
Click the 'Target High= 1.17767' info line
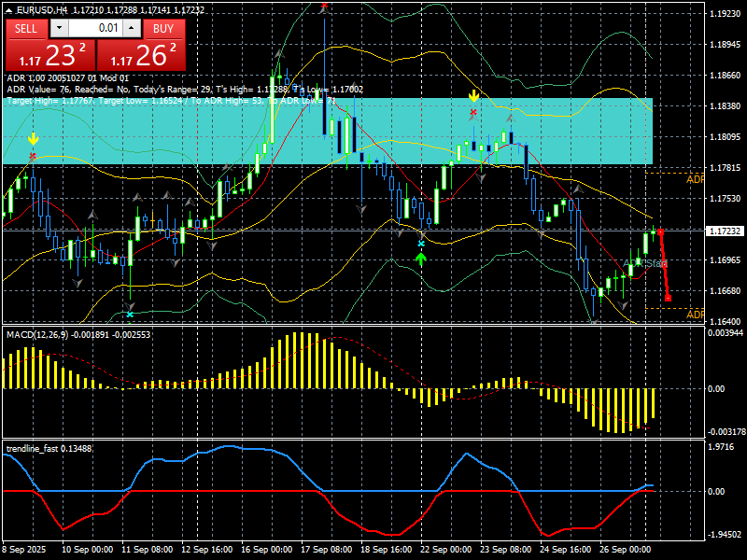click(172, 101)
